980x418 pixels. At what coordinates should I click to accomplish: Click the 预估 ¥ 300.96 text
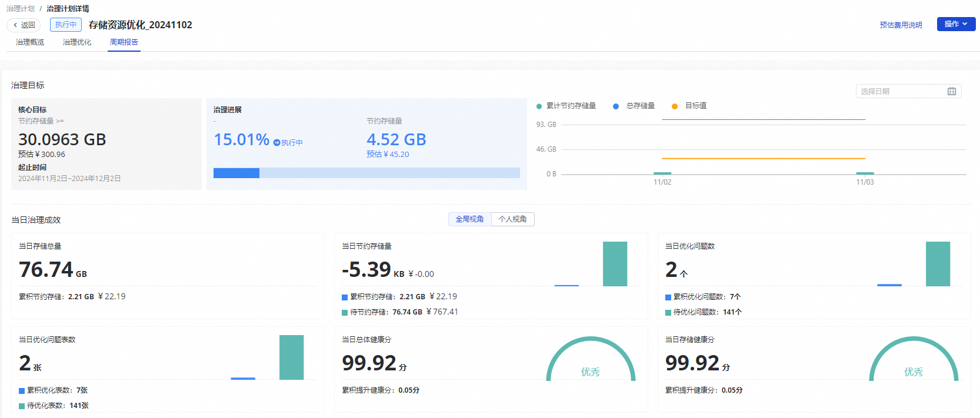[x=42, y=154]
